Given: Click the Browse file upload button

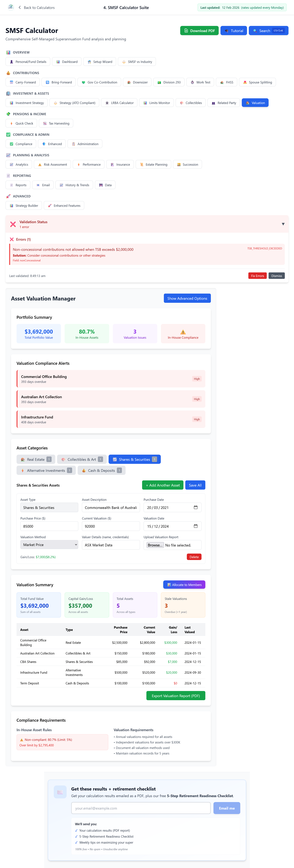Looking at the screenshot, I should tap(155, 545).
